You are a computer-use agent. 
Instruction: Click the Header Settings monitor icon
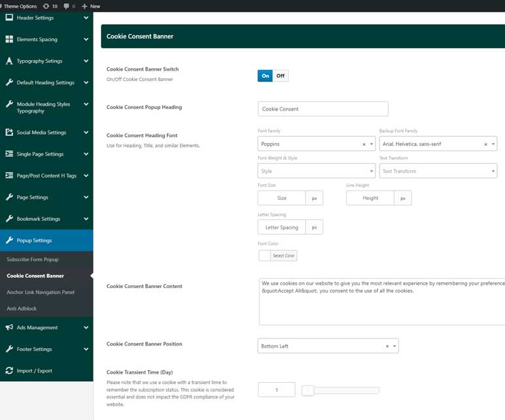point(9,18)
